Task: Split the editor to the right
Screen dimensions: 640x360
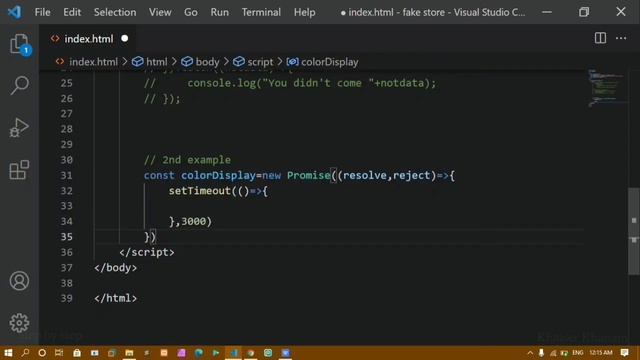Action: click(600, 38)
